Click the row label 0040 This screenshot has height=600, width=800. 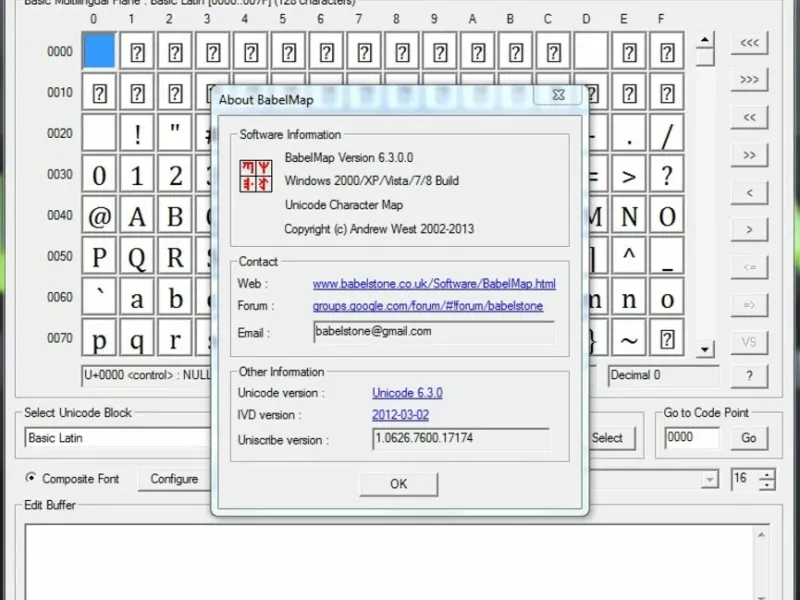pyautogui.click(x=60, y=215)
